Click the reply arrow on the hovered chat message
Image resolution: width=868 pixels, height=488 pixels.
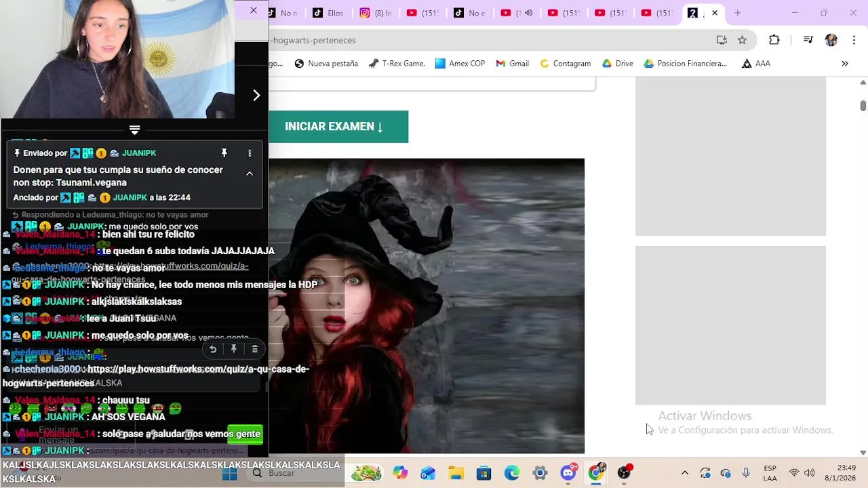pos(213,349)
